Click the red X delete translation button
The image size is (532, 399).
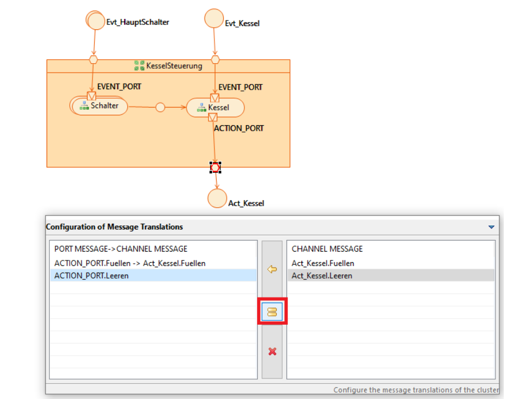click(x=272, y=351)
